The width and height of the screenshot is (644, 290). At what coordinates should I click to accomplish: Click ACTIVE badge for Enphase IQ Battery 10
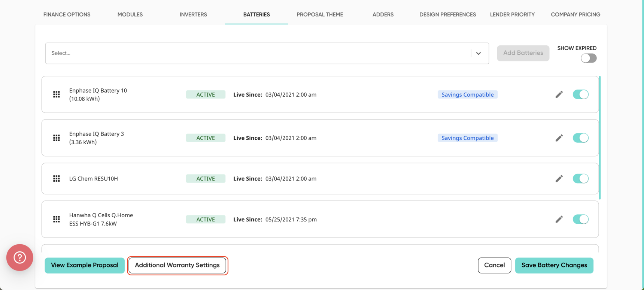coord(206,94)
